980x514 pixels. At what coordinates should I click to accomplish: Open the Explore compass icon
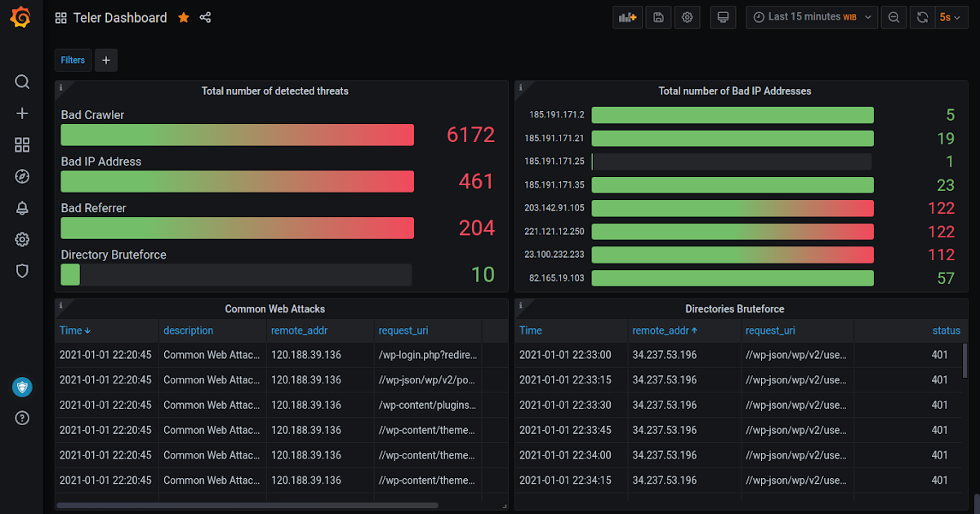tap(22, 176)
